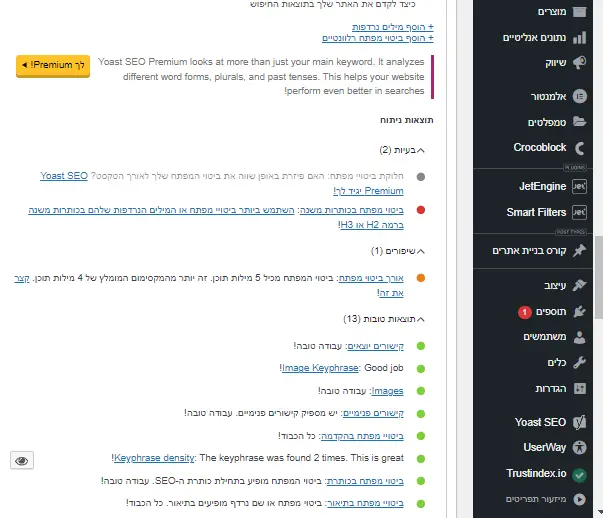Click the plugins update count badge
This screenshot has width=603, height=518.
[x=525, y=312]
